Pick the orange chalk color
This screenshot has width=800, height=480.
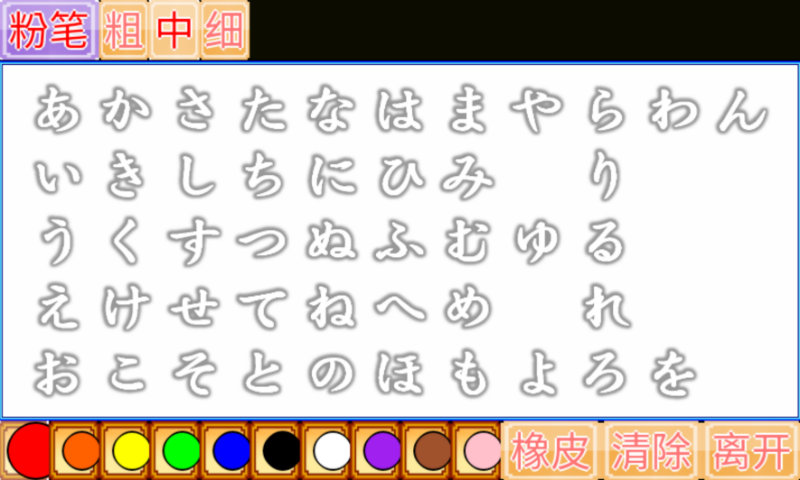81,451
